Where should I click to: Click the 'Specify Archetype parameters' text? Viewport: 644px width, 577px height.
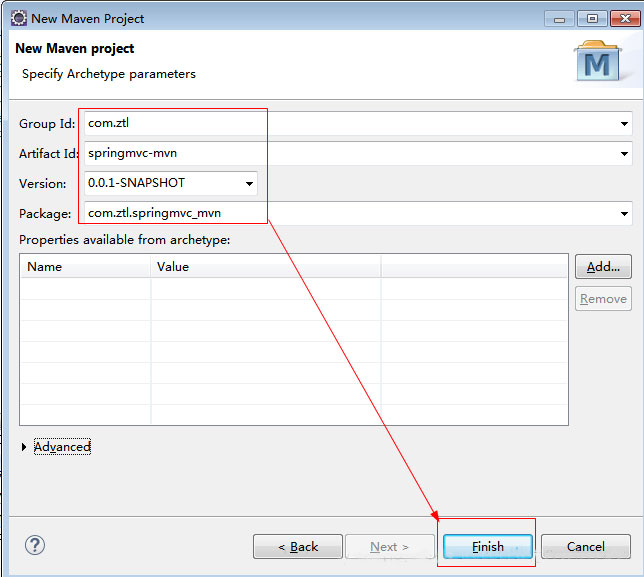pos(109,74)
